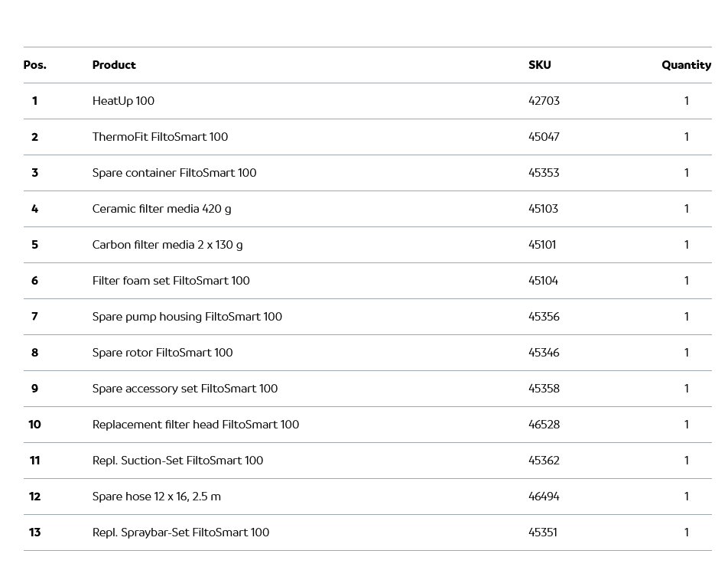
Task: Click the Quantity column header
Action: click(686, 65)
